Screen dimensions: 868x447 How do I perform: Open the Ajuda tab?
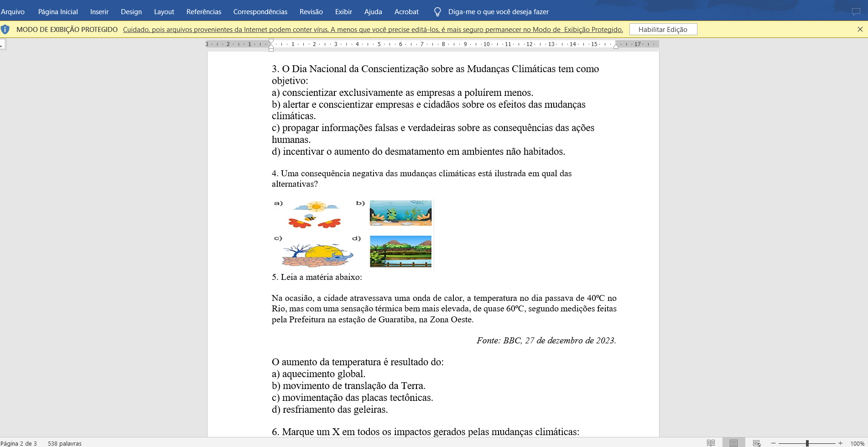373,12
